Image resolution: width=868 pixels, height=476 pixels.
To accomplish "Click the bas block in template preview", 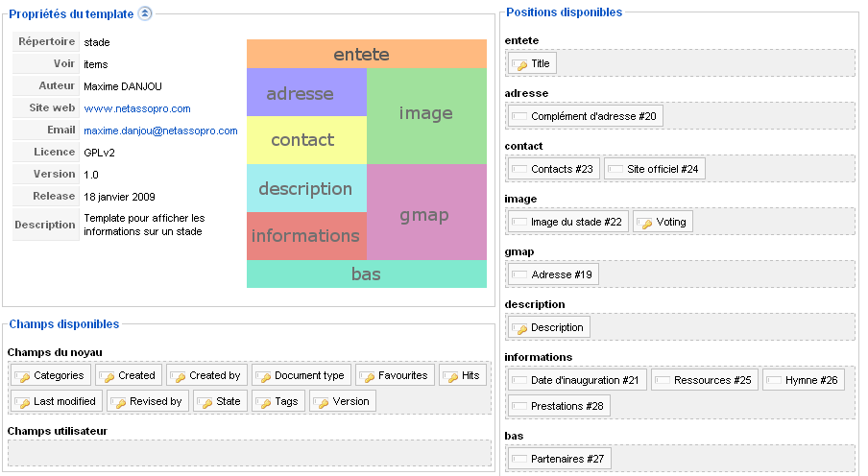I will pos(367,274).
